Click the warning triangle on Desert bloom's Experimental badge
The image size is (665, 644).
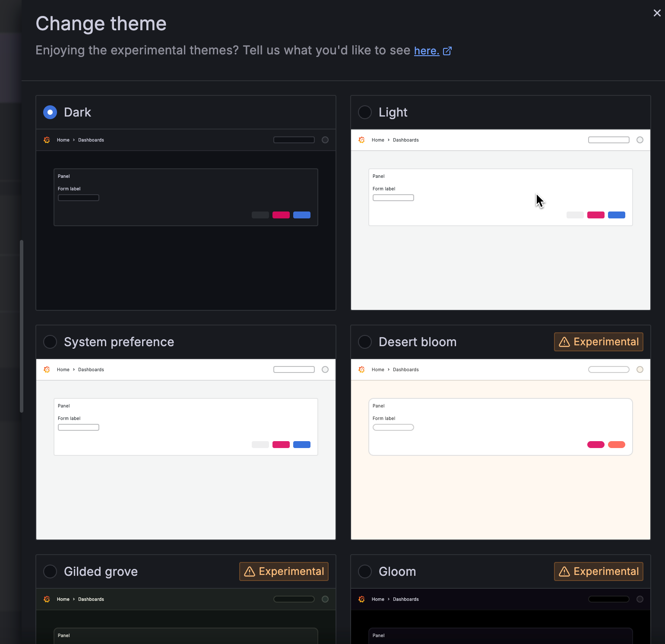[564, 342]
